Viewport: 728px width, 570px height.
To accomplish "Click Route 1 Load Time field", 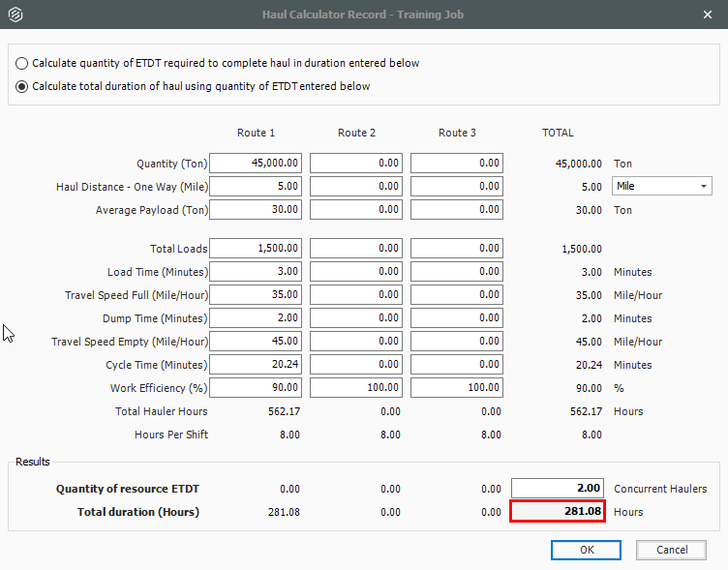I will (x=257, y=272).
